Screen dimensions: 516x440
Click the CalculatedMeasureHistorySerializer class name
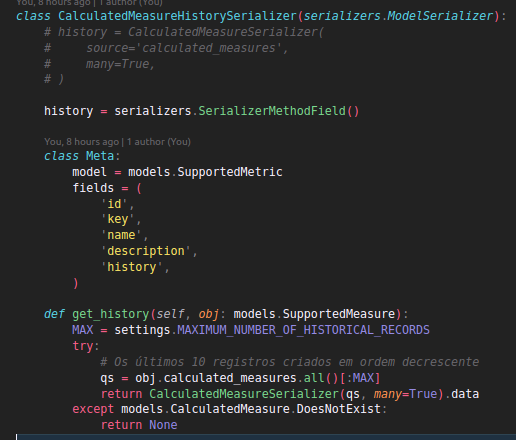177,16
